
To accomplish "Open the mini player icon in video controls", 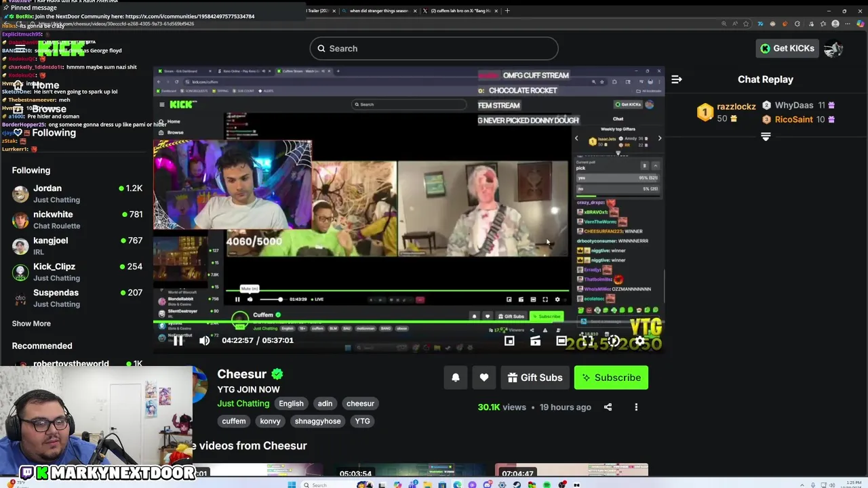I will 509,341.
